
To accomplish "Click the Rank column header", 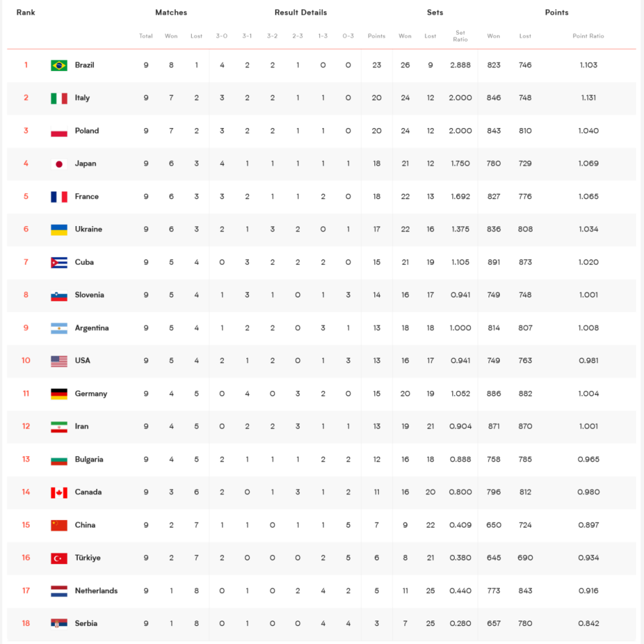I will pyautogui.click(x=25, y=12).
